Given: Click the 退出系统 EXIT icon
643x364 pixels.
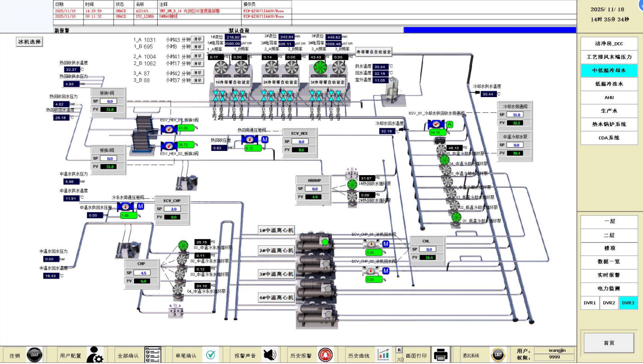Looking at the screenshot, I should 498,355.
